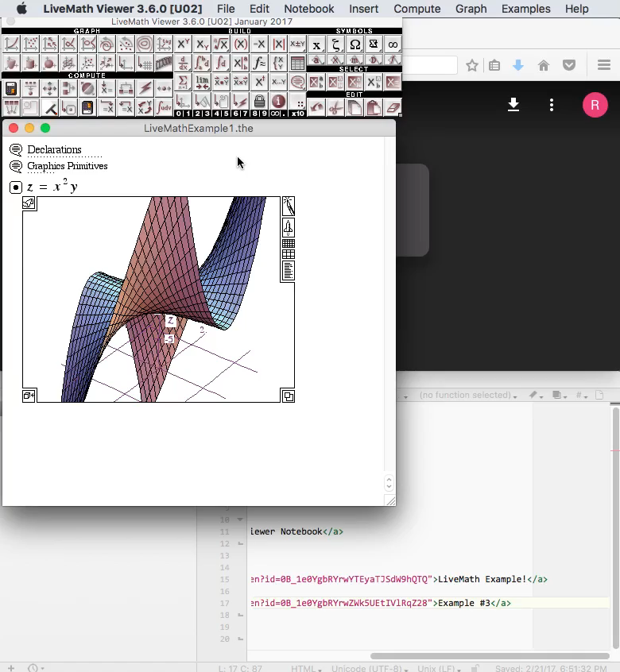Click the eraser icon in Edit palette
This screenshot has height=672, width=620.
(393, 106)
